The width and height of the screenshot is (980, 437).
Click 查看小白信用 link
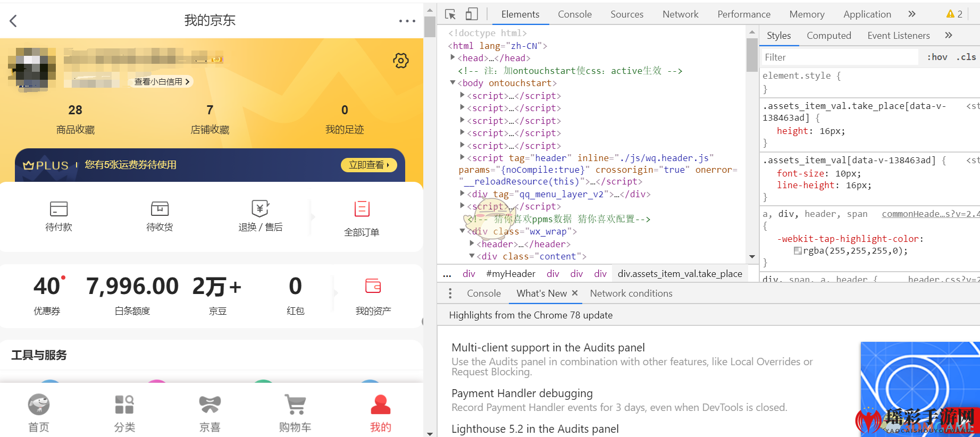[x=162, y=82]
